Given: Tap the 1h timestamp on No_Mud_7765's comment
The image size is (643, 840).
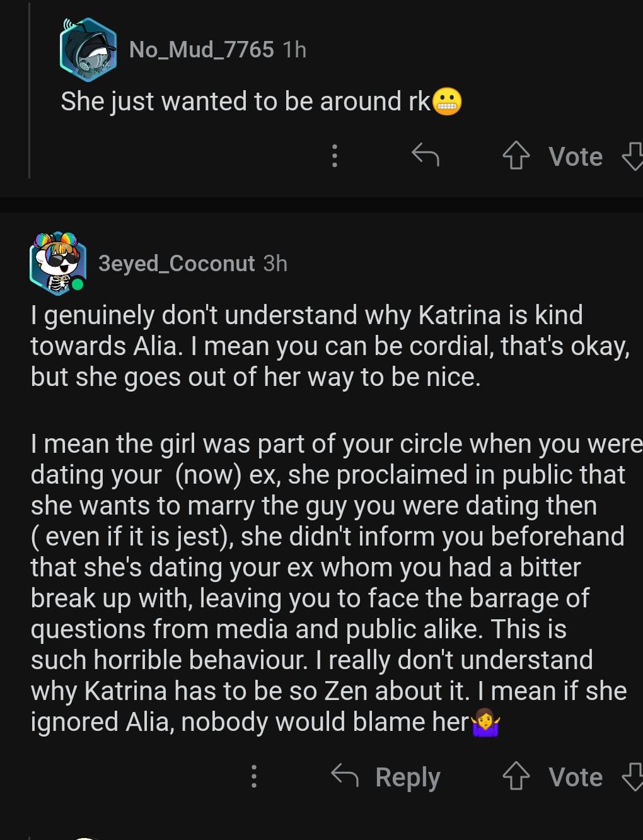Looking at the screenshot, I should click(x=294, y=49).
